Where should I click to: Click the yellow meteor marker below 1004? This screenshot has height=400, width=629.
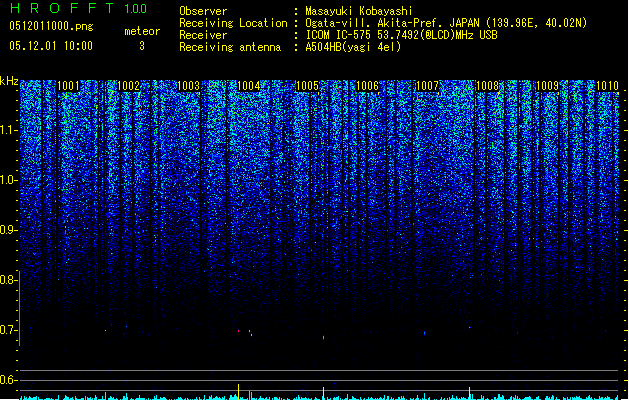239,392
